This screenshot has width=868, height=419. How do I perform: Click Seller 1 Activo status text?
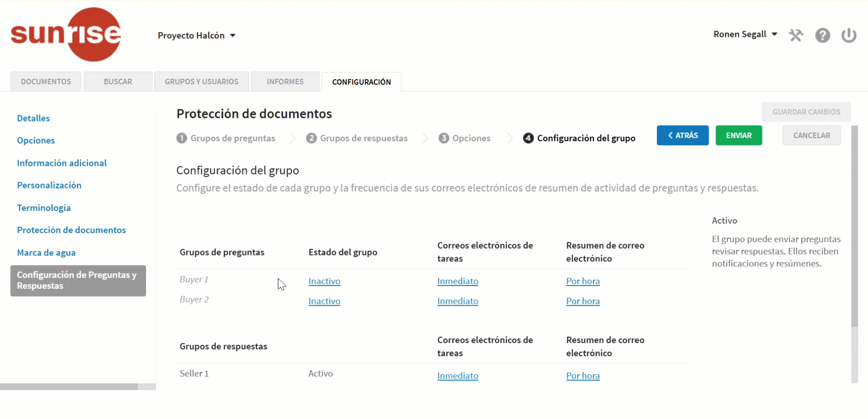321,374
